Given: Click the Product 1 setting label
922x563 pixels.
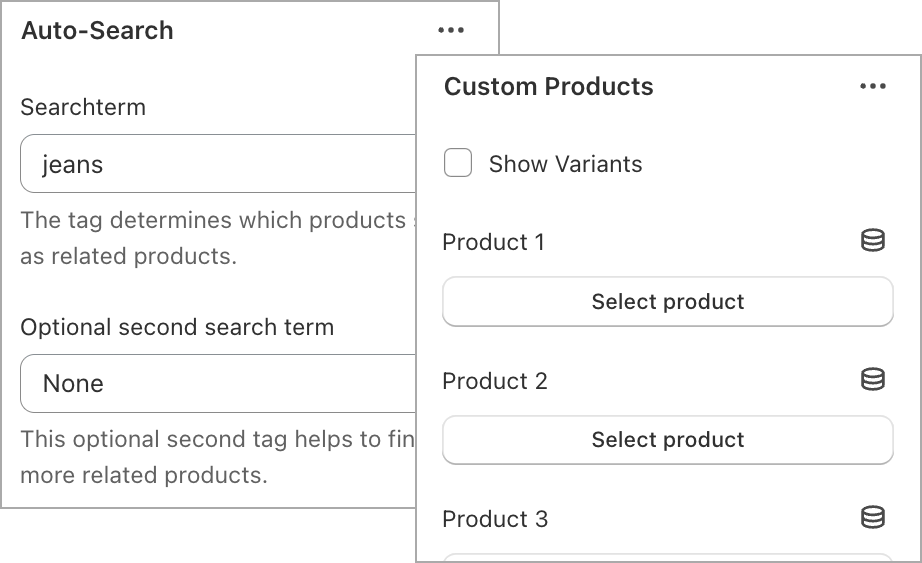Looking at the screenshot, I should (494, 242).
